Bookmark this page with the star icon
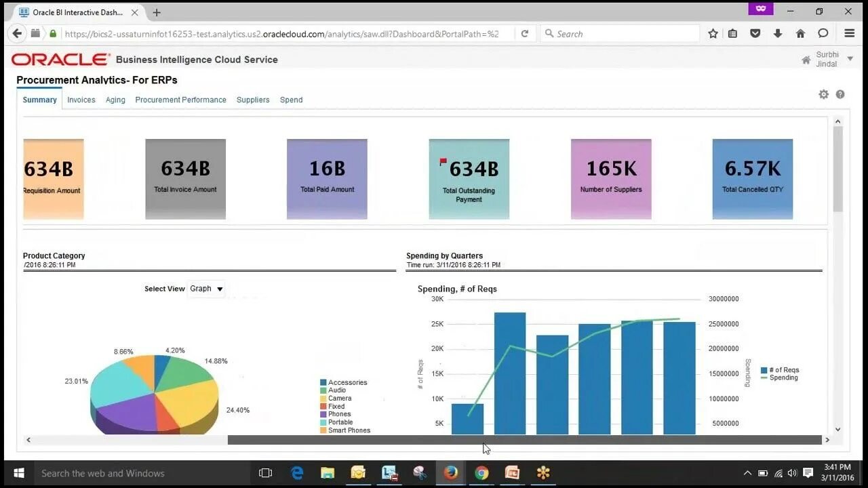The height and width of the screenshot is (488, 868). point(713,33)
